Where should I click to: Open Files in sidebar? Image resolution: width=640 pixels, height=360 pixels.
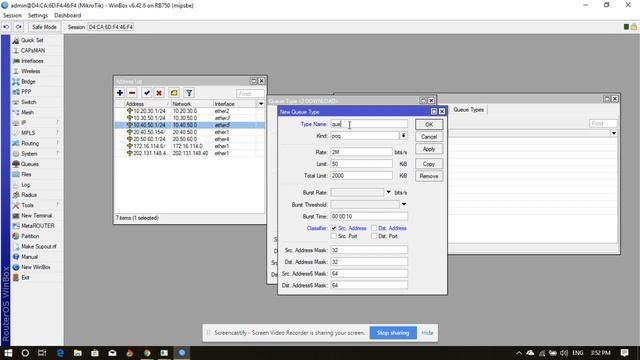pyautogui.click(x=26, y=174)
